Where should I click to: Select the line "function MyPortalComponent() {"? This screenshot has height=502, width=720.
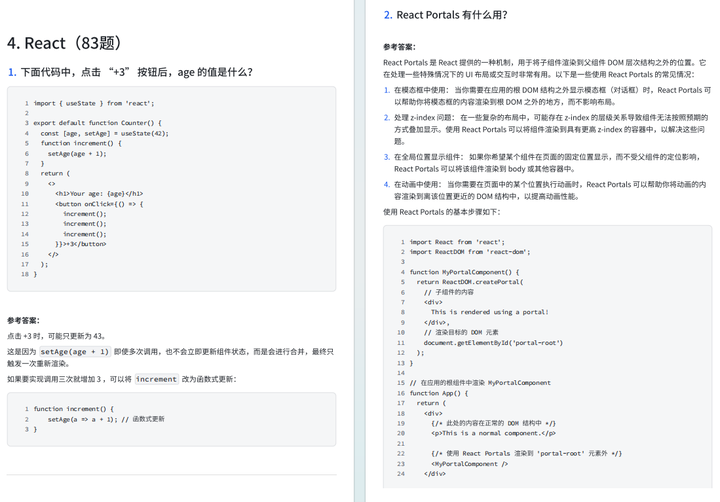(x=464, y=272)
